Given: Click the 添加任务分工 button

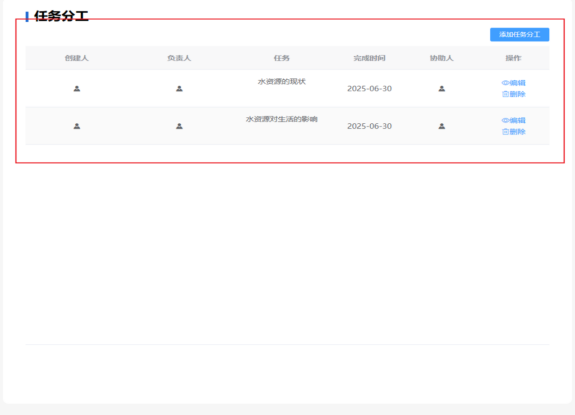Looking at the screenshot, I should tap(519, 34).
